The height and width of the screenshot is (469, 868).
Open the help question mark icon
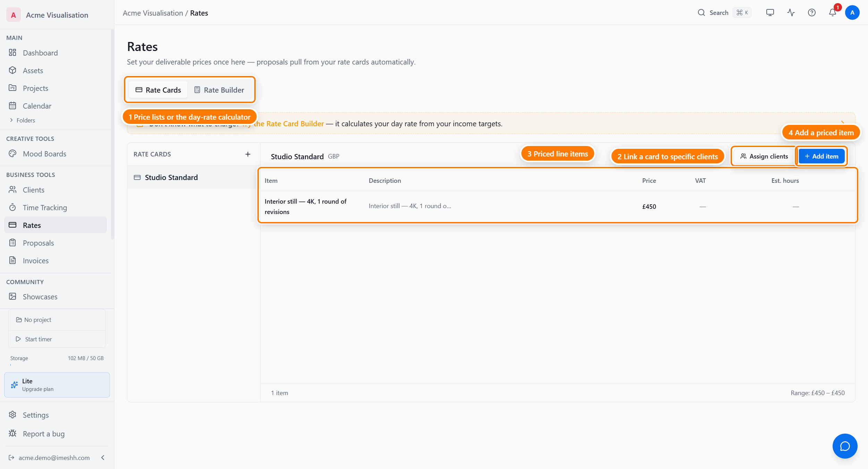pyautogui.click(x=812, y=13)
